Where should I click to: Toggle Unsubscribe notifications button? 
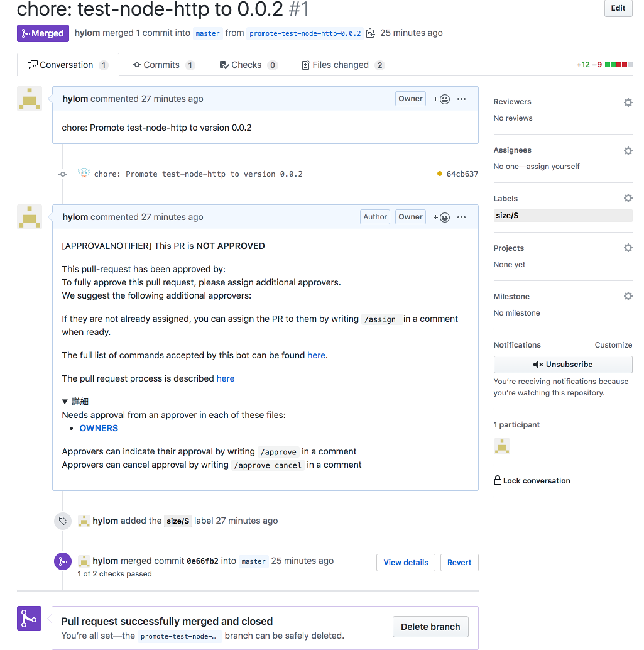563,365
